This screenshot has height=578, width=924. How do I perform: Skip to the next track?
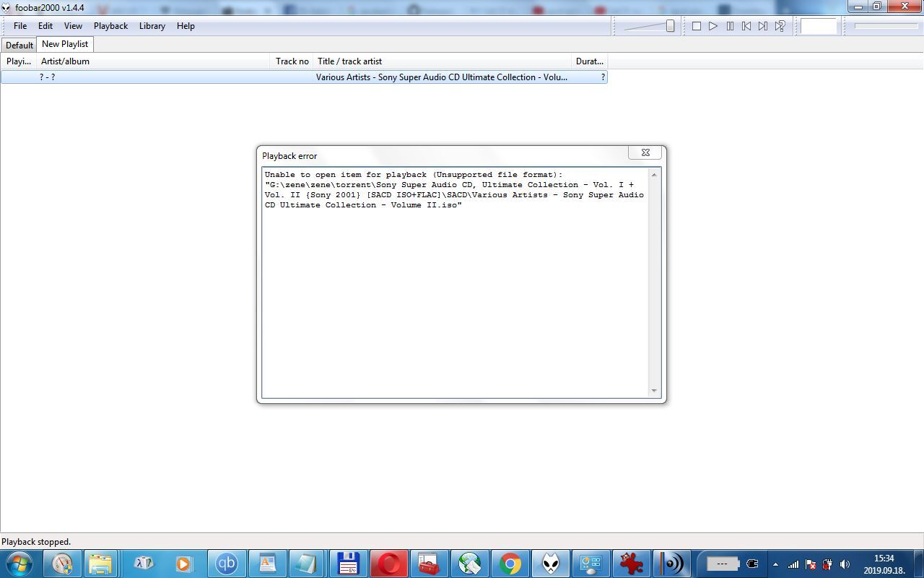pyautogui.click(x=763, y=26)
